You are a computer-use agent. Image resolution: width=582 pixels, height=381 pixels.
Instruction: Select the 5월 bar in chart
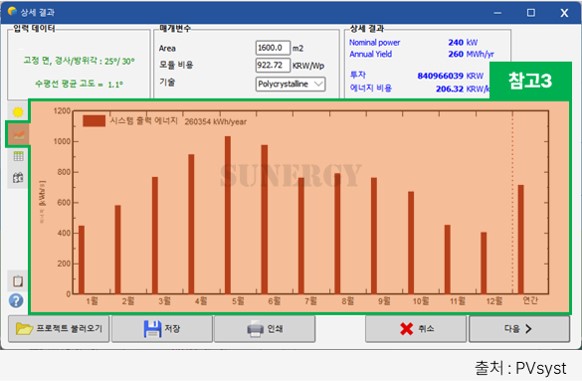(228, 215)
